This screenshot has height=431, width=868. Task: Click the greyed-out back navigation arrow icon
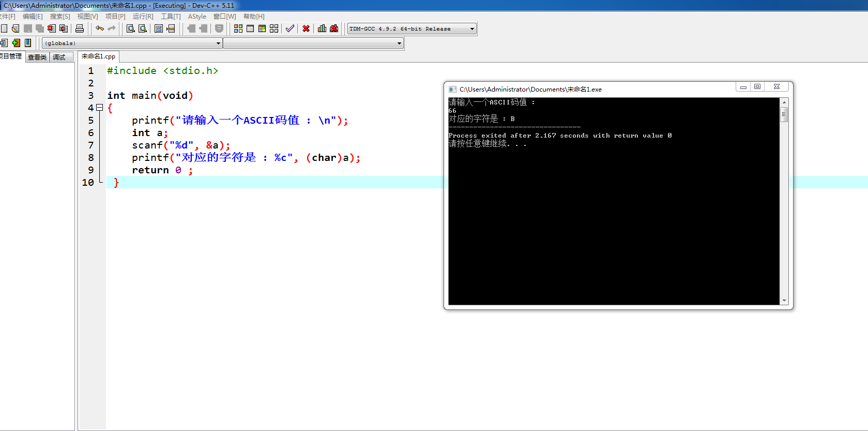(x=191, y=28)
